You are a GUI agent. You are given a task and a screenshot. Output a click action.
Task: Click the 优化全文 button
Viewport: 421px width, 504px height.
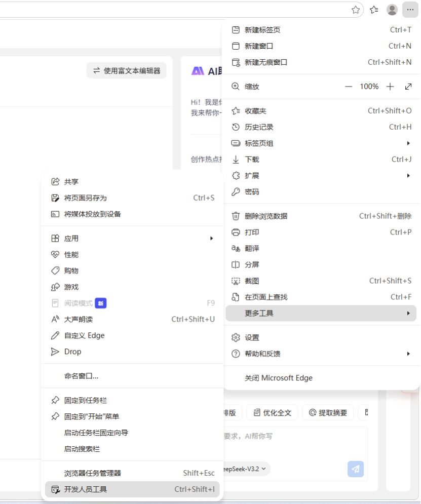[272, 413]
